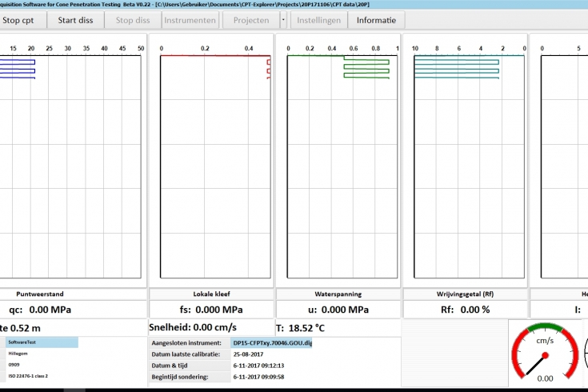Click the disabled Stop diss button
The width and height of the screenshot is (588, 392).
133,20
